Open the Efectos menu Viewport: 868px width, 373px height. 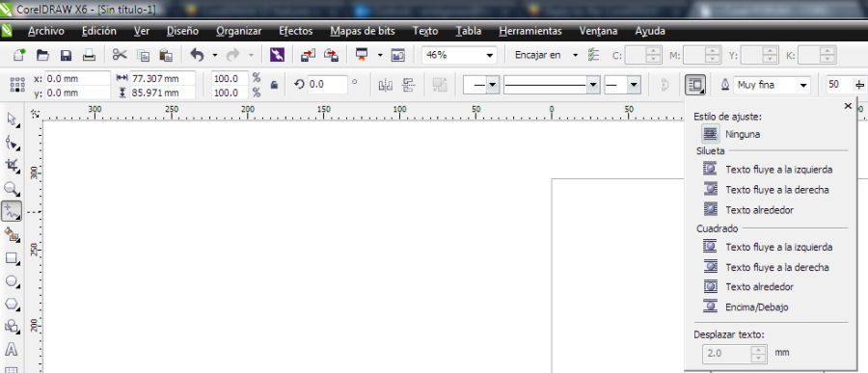[296, 31]
